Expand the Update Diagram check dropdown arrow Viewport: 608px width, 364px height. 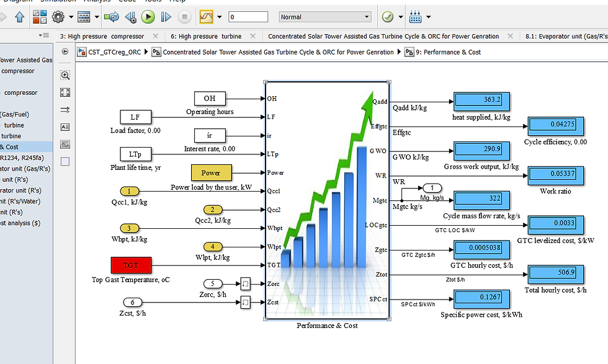(x=401, y=17)
